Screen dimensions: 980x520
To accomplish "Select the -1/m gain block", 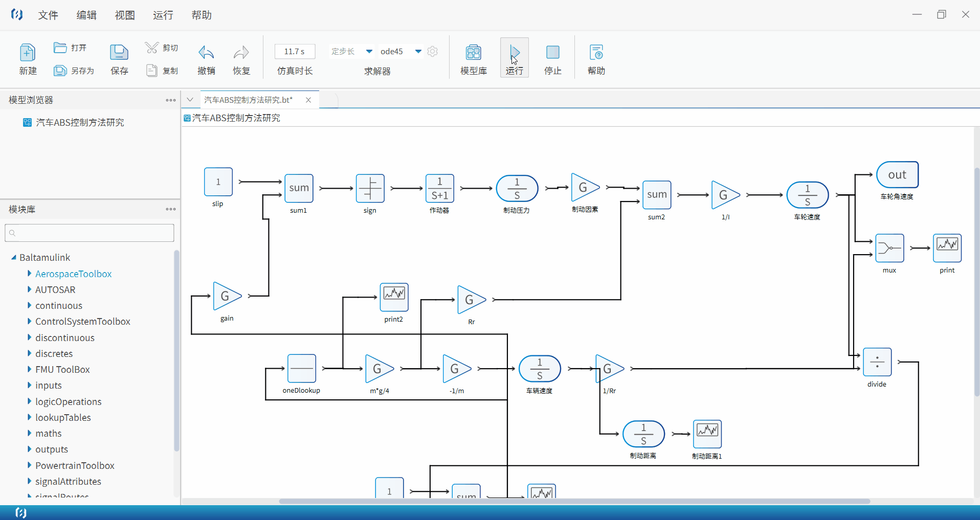I will 457,369.
